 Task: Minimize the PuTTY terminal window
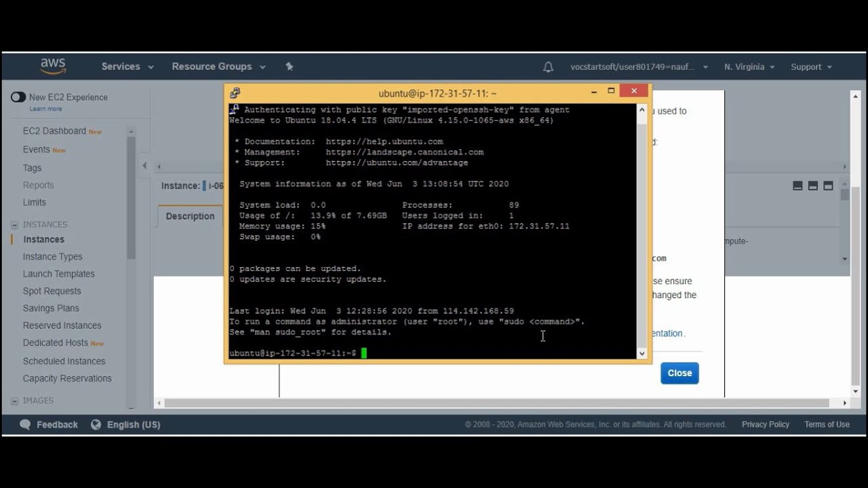tap(594, 91)
